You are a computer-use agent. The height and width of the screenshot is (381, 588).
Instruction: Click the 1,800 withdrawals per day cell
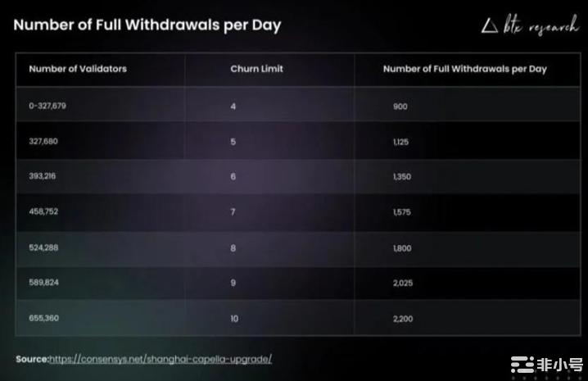click(x=403, y=247)
